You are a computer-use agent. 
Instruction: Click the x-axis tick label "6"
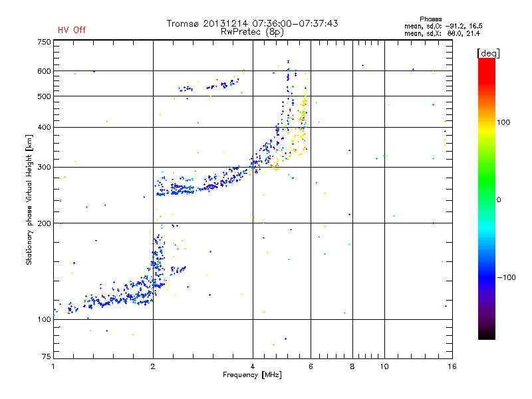point(311,366)
